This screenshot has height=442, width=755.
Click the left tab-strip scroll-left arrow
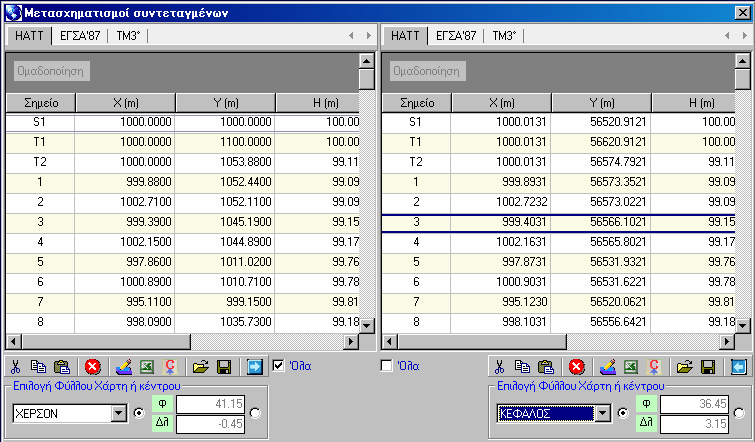[x=351, y=35]
